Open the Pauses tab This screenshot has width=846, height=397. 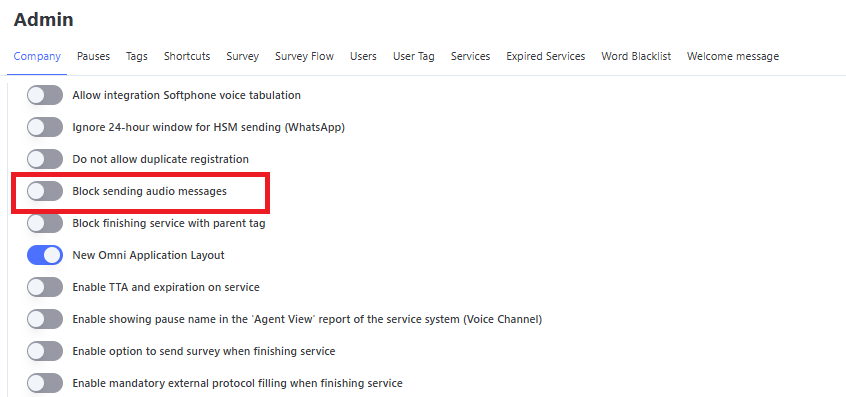click(93, 56)
